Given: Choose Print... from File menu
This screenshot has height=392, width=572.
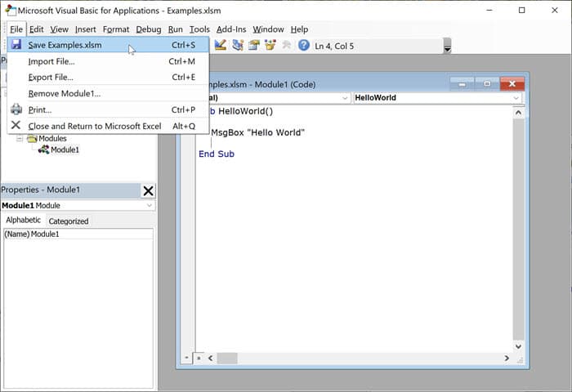Looking at the screenshot, I should click(108, 109).
